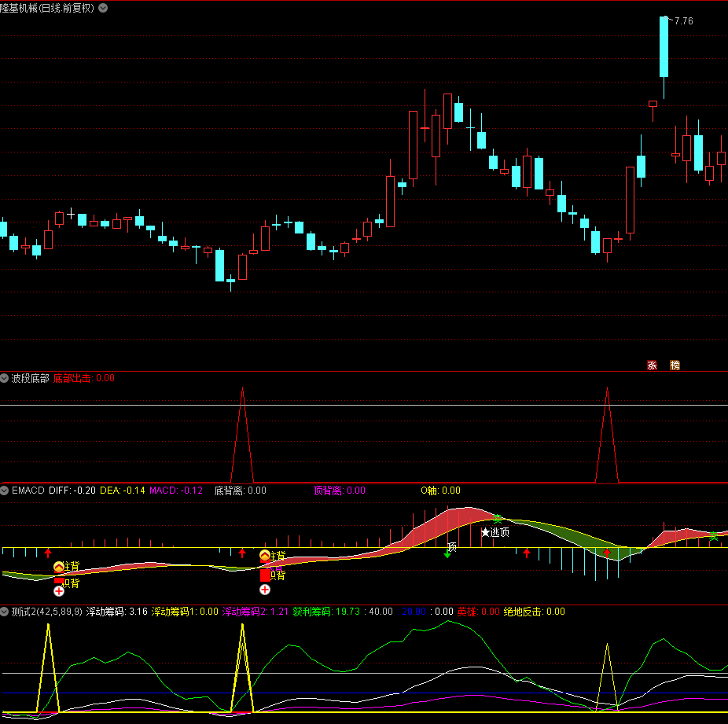Click the MACD: -0.12 readout
This screenshot has height=724, width=728.
pos(176,491)
